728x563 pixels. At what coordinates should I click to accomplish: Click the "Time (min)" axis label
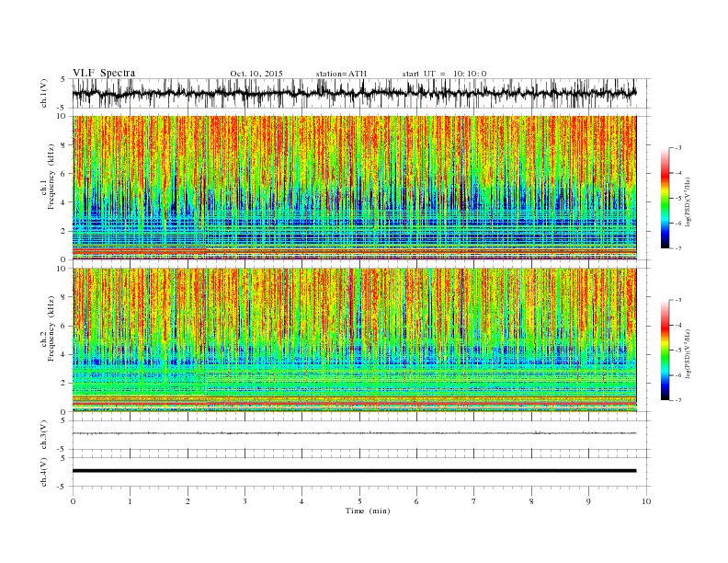coord(368,511)
